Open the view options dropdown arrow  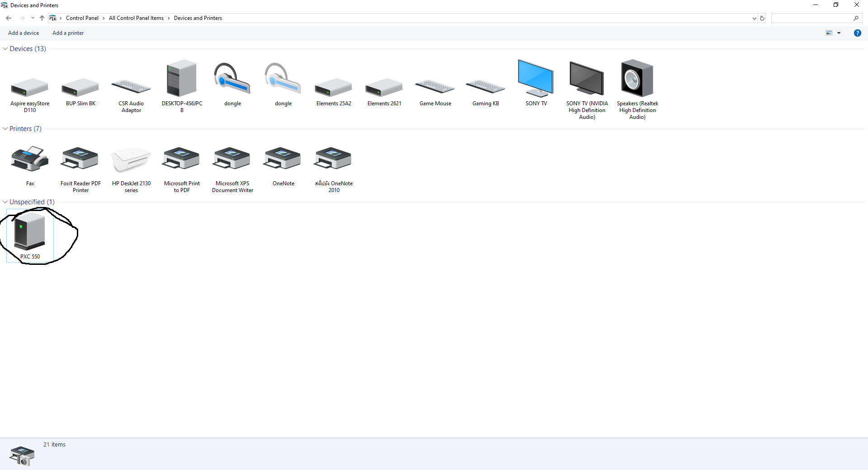839,33
